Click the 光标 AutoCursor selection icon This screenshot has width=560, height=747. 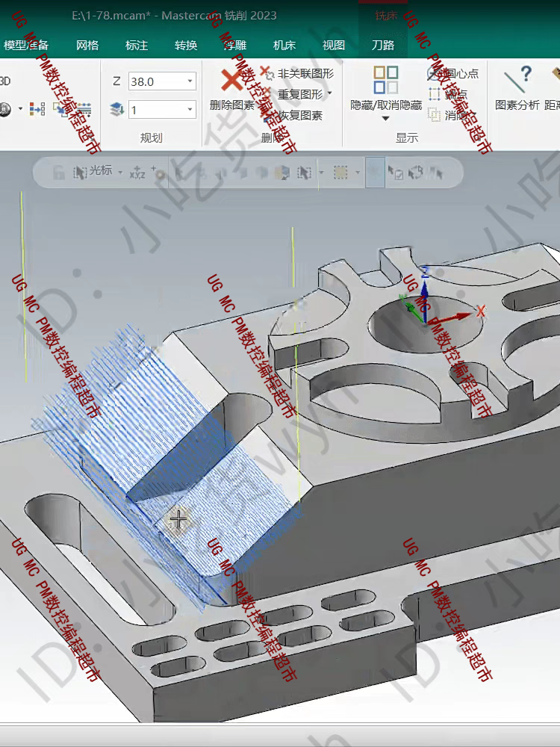click(80, 172)
